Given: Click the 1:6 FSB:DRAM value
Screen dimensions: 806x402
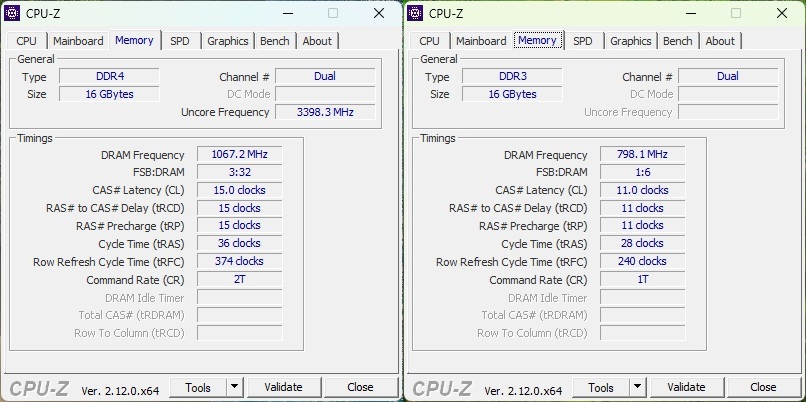Looking at the screenshot, I should pos(643,172).
